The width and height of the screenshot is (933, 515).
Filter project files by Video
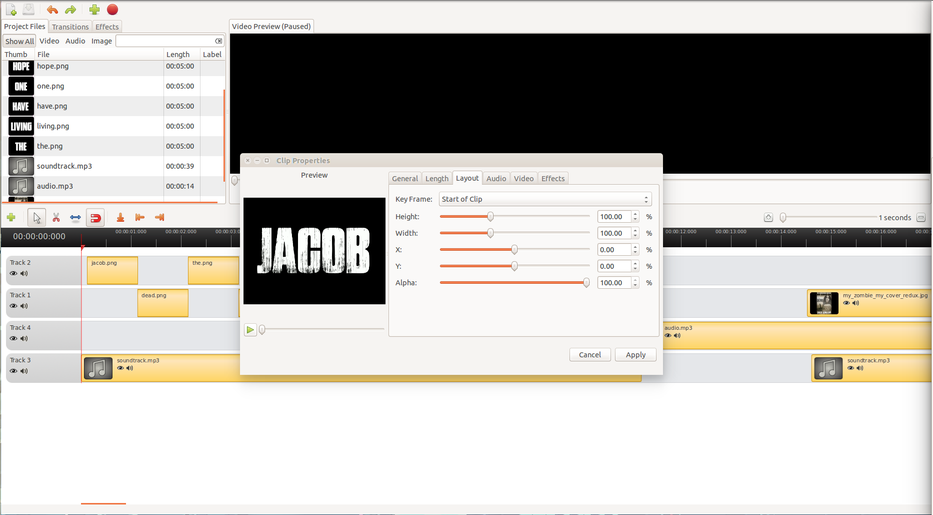coord(49,41)
